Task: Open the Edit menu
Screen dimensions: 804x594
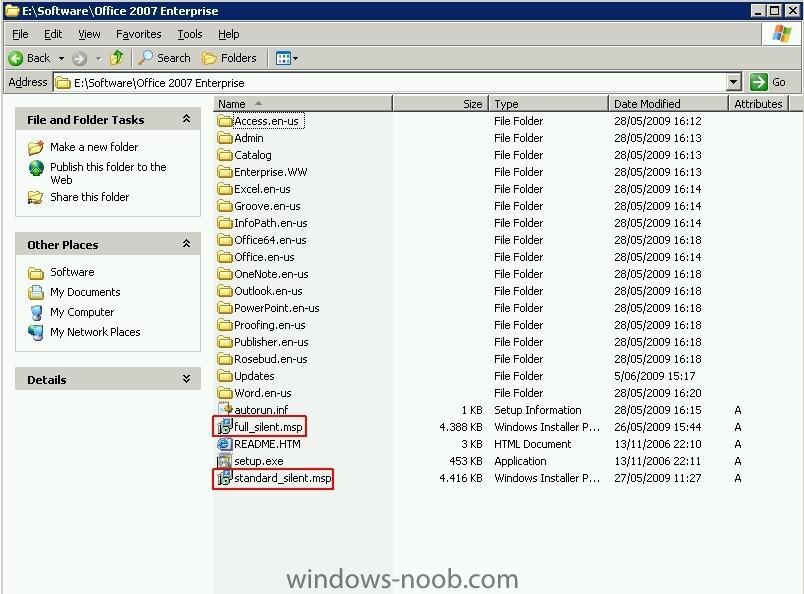Action: [x=53, y=34]
